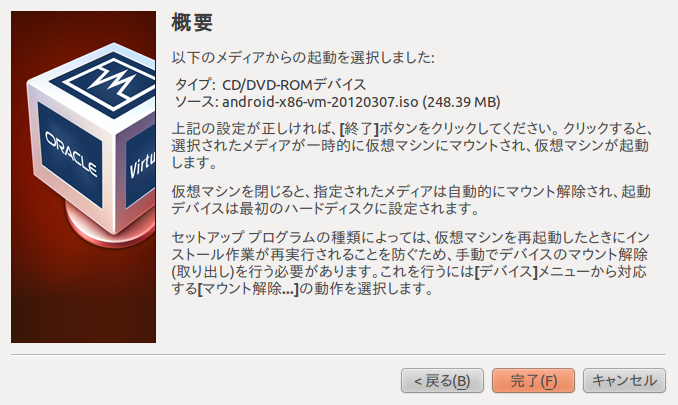Image resolution: width=678 pixels, height=405 pixels.
Task: Cancel the wizard with キャンセル button
Action: point(624,381)
